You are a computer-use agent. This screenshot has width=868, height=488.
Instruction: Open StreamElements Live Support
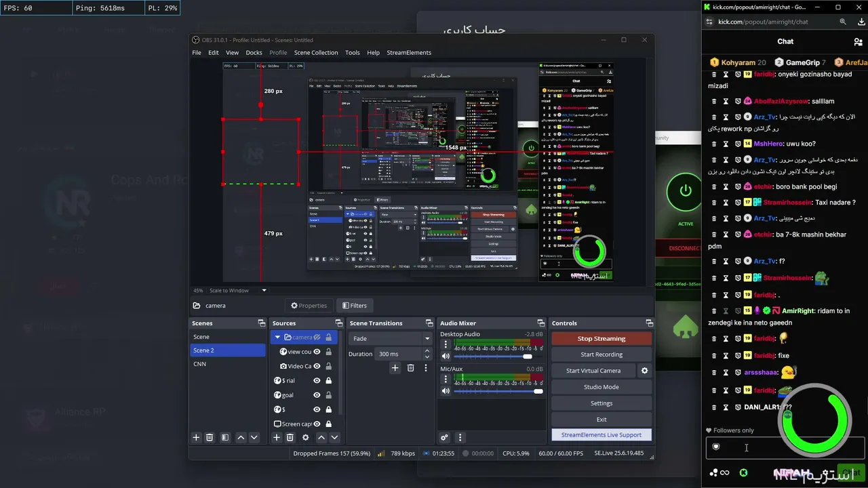(x=601, y=434)
